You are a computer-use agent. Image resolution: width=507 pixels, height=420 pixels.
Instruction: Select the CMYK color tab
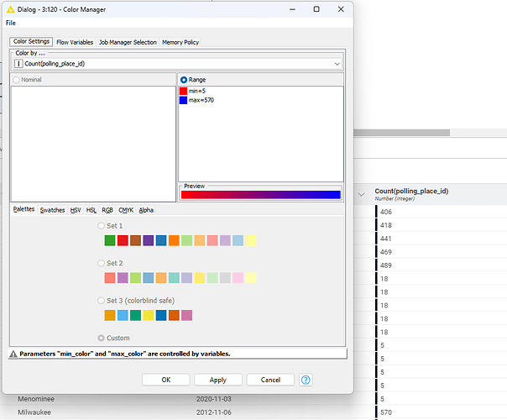click(x=126, y=210)
